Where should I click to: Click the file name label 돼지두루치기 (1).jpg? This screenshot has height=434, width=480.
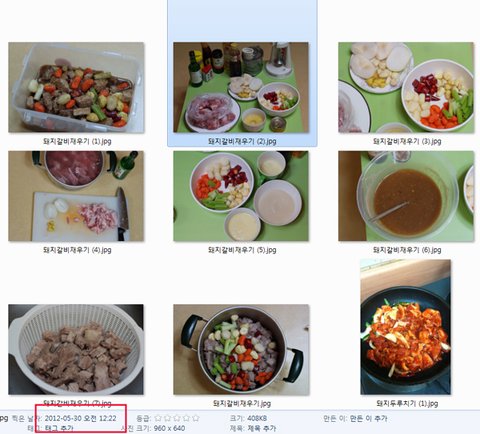407,403
